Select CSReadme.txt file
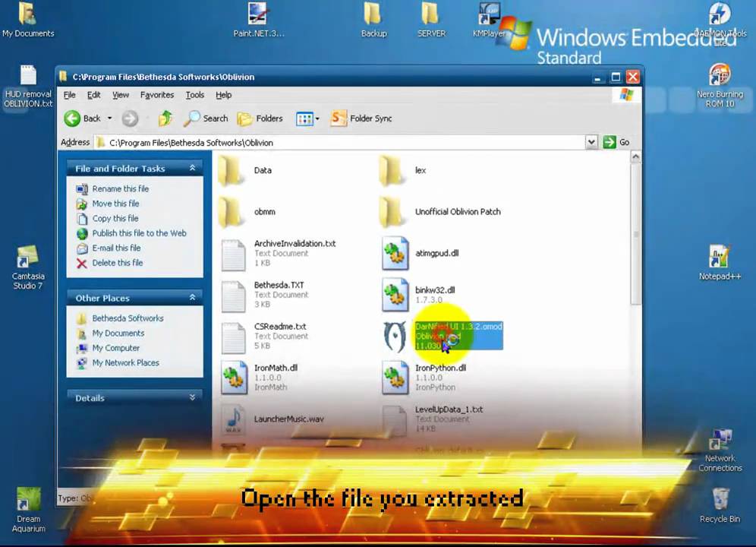This screenshot has width=756, height=547. (x=264, y=336)
